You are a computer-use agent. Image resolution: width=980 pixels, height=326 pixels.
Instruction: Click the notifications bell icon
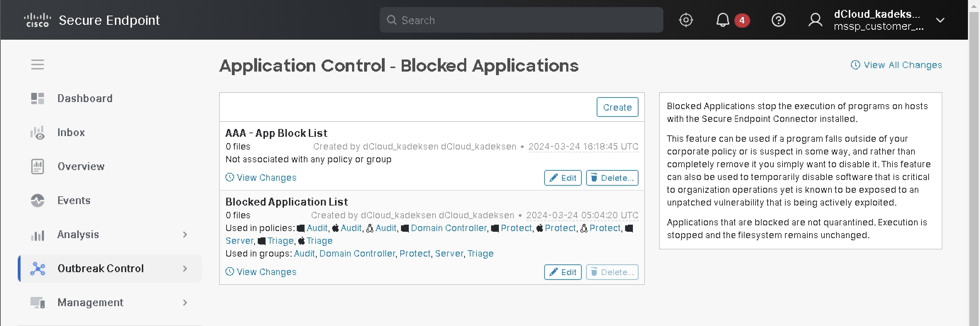coord(723,20)
